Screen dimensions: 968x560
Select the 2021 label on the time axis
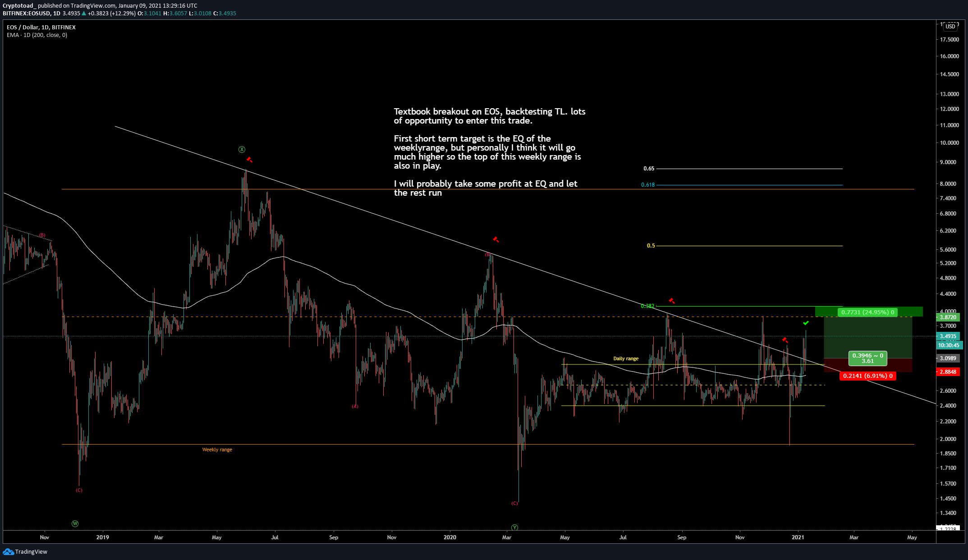798,537
